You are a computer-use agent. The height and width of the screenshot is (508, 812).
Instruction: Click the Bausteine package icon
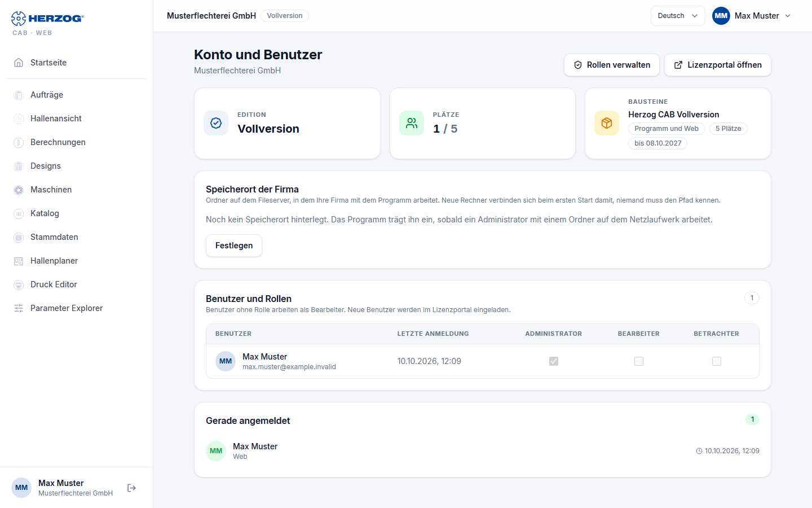[607, 123]
